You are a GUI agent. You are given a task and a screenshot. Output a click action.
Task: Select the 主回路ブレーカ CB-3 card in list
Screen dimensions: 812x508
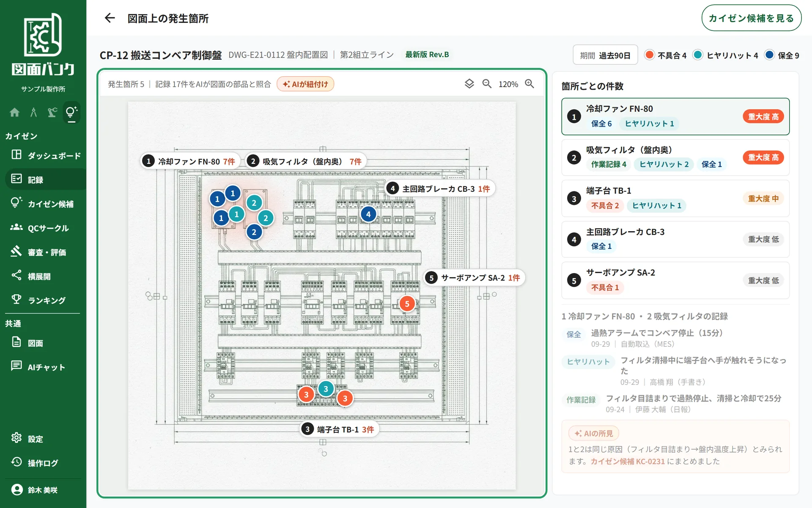click(675, 239)
